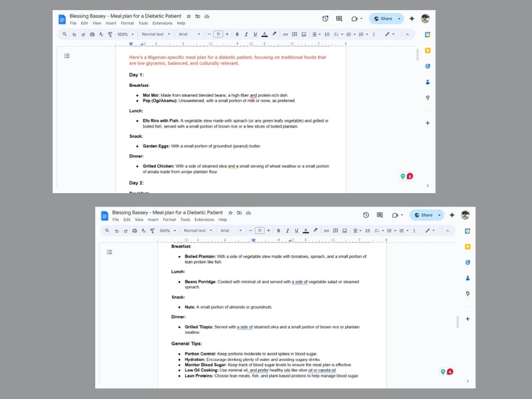Open Google Keep in top window side panel
The image size is (532, 399).
[428, 50]
